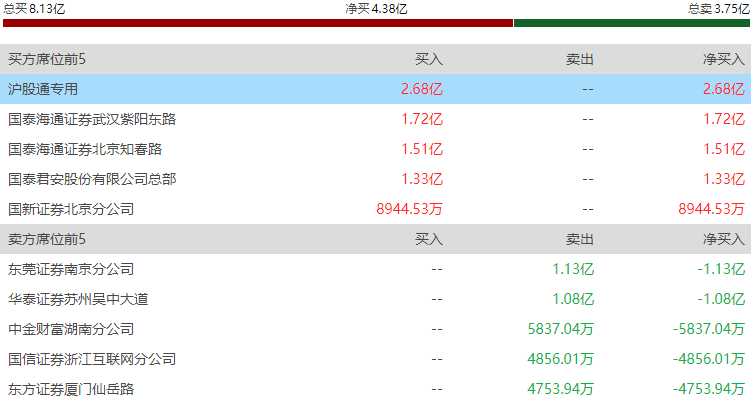Click 卖出 1.08亿 for 华泰证券苏州吴中大道

[573, 299]
